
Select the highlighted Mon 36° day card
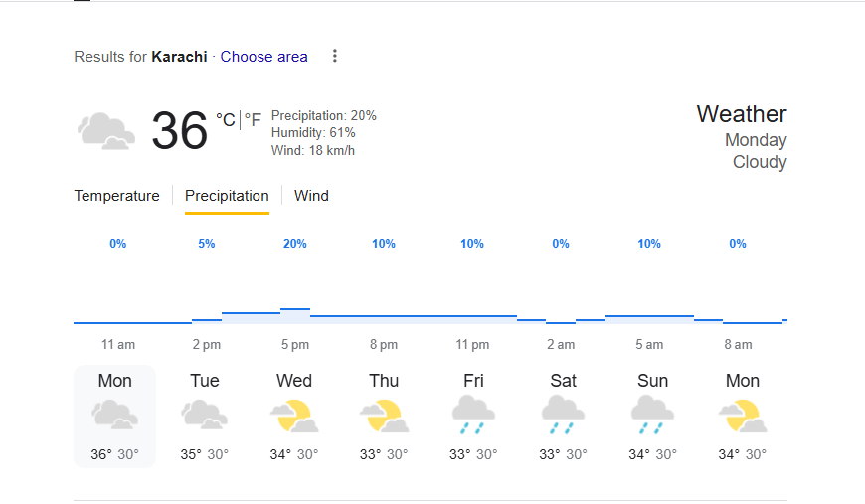click(x=114, y=417)
